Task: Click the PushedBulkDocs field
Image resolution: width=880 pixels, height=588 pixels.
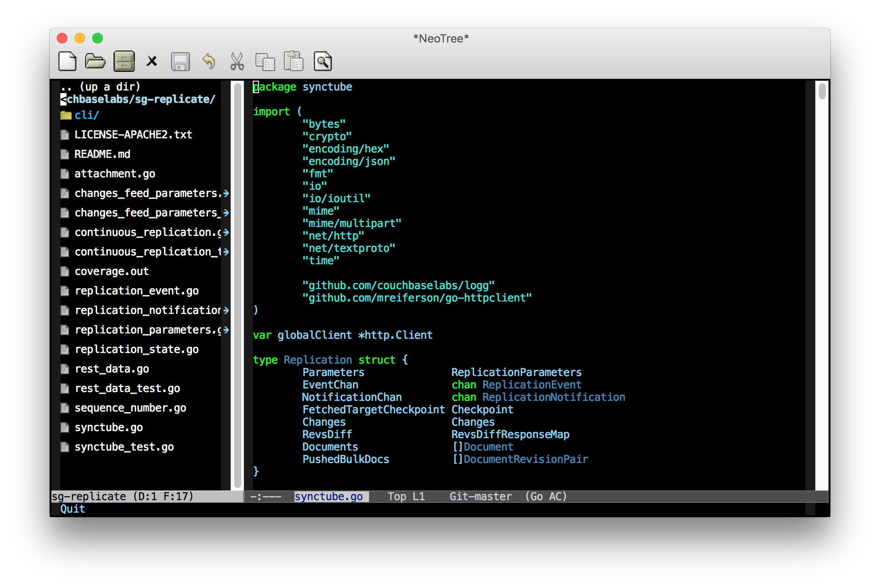Action: click(x=346, y=459)
